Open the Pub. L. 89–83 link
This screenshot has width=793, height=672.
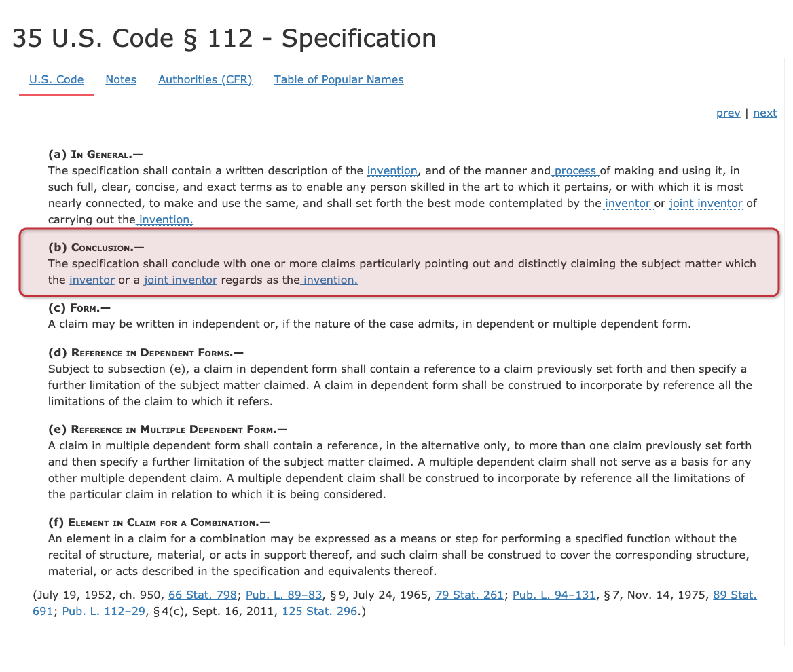click(284, 594)
